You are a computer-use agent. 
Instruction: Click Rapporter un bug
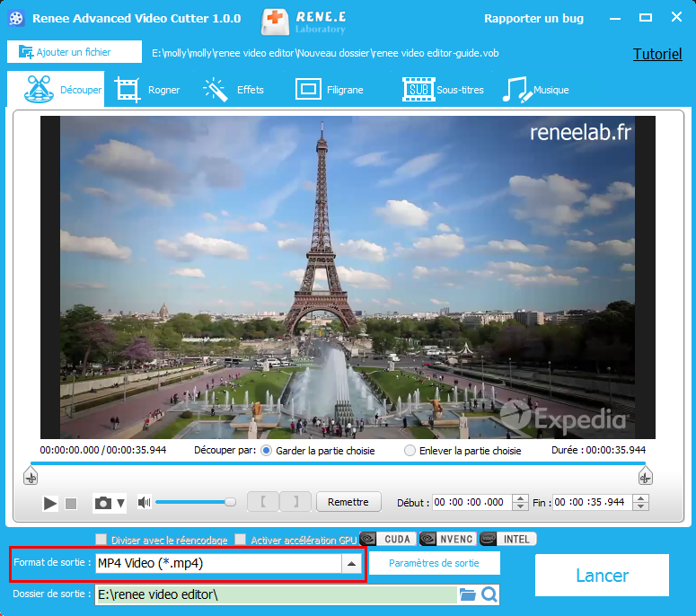point(533,18)
